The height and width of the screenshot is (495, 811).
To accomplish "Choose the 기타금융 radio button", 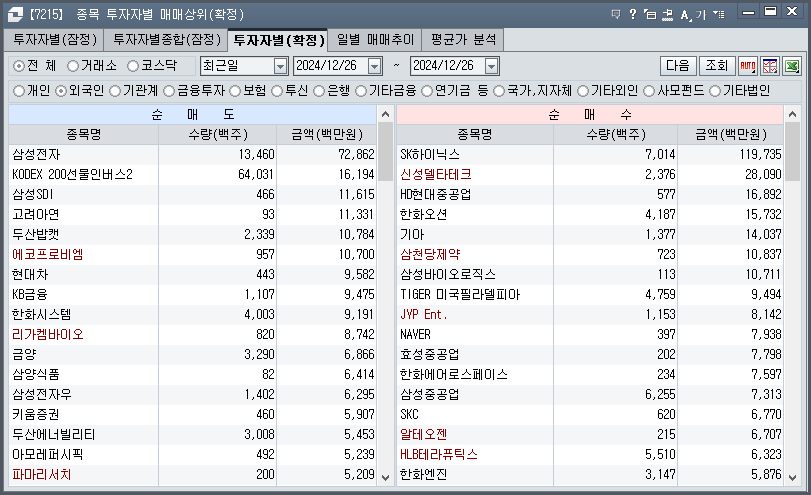I will point(361,91).
